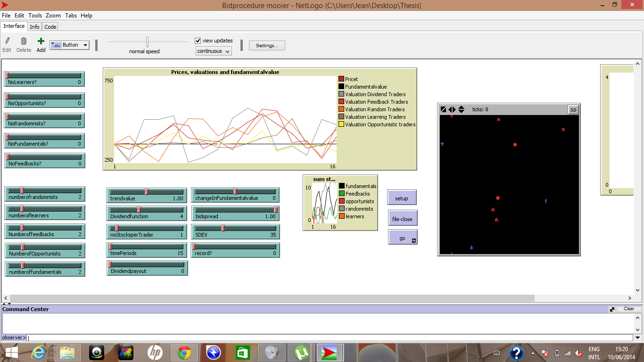Open the Button widget type dropdown
The width and height of the screenshot is (644, 362).
(x=70, y=45)
